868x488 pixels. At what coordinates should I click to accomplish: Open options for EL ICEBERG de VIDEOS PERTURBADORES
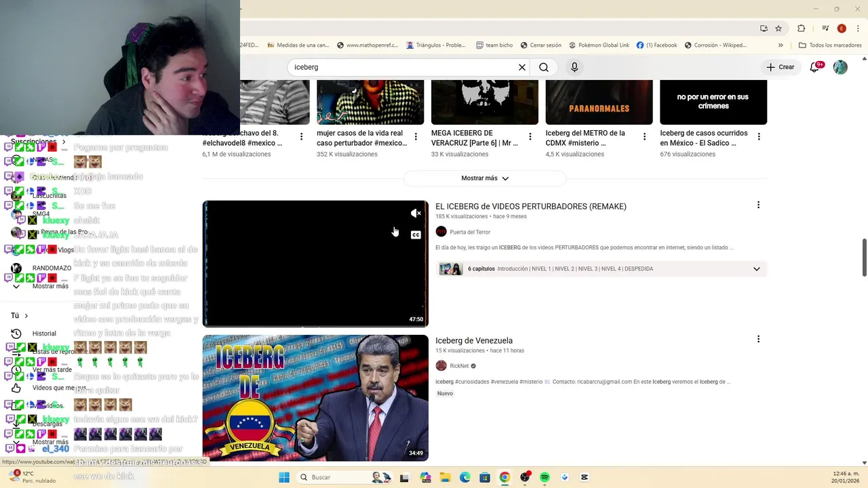pos(758,205)
